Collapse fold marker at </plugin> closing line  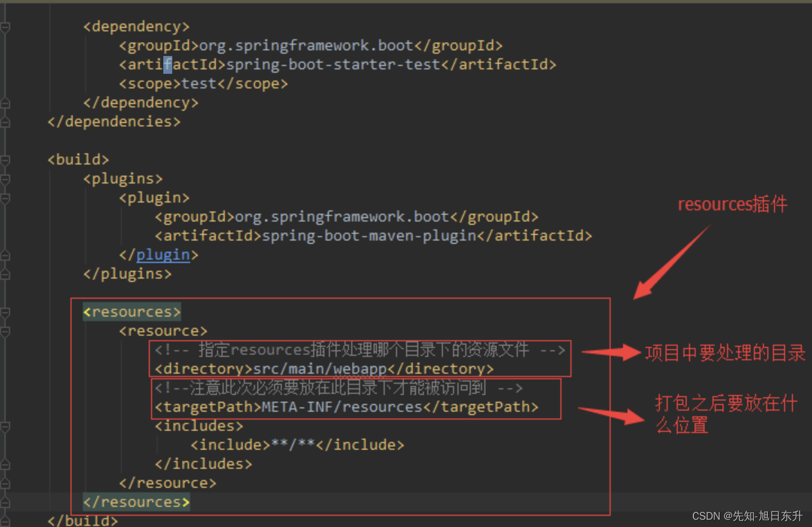5,255
